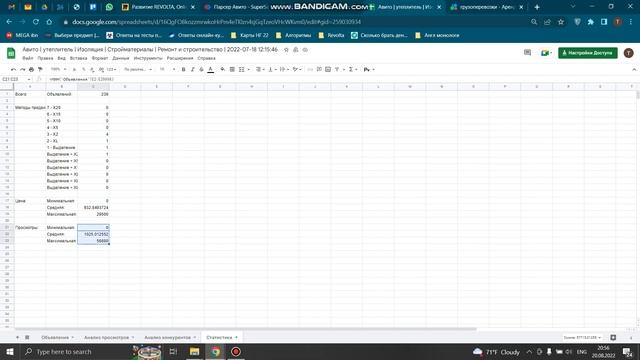This screenshot has width=640, height=360.
Task: Open File Explorer from taskbar
Action: [x=194, y=351]
